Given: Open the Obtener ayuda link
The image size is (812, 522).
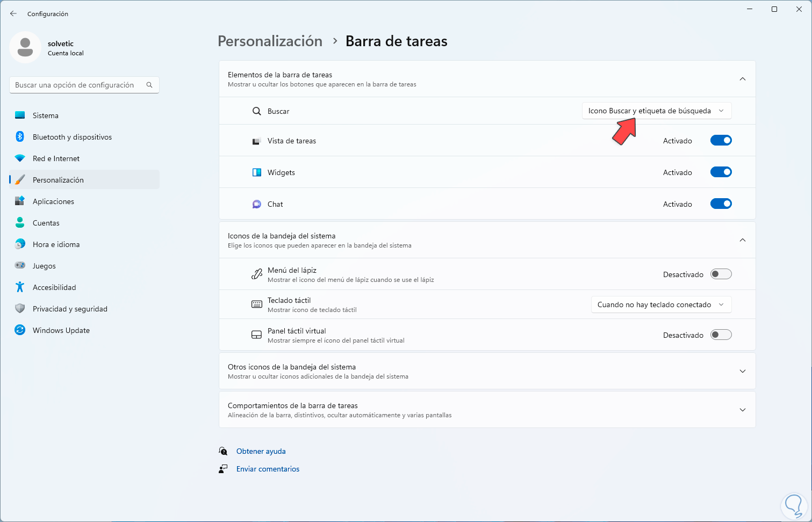Looking at the screenshot, I should tap(261, 452).
